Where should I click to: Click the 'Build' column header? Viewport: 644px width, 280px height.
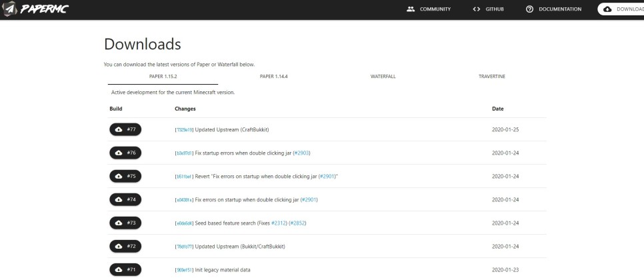pos(116,109)
